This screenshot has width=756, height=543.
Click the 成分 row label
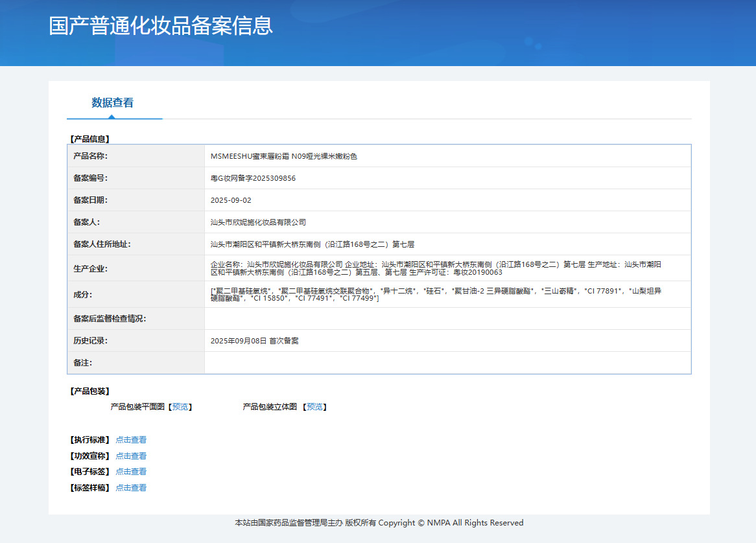pyautogui.click(x=82, y=294)
